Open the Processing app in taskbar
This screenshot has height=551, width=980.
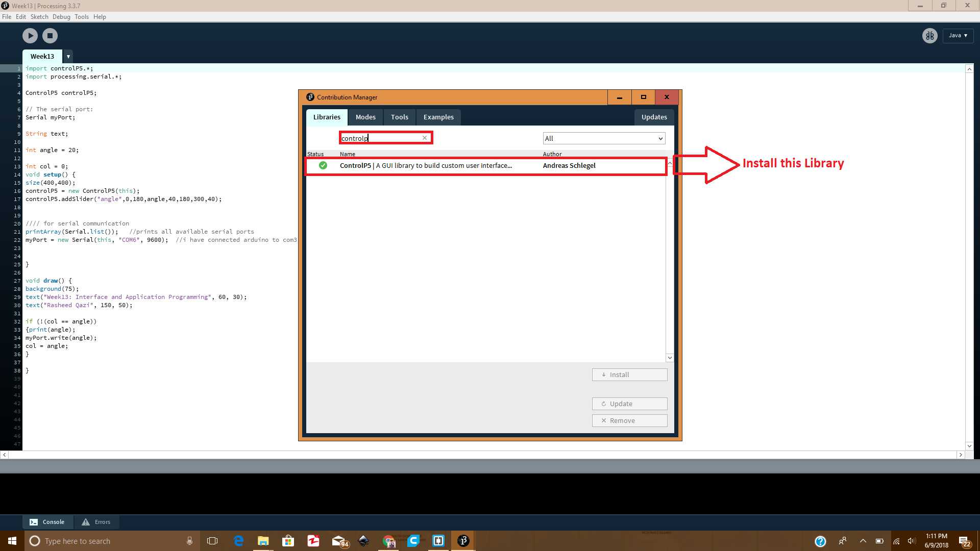click(463, 541)
